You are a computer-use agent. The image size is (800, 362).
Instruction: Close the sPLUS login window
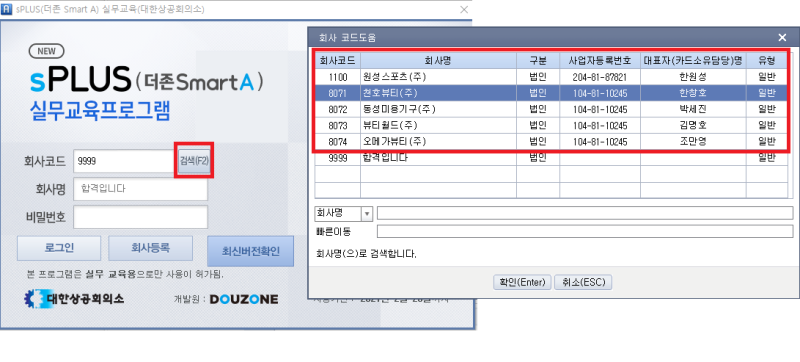464,9
